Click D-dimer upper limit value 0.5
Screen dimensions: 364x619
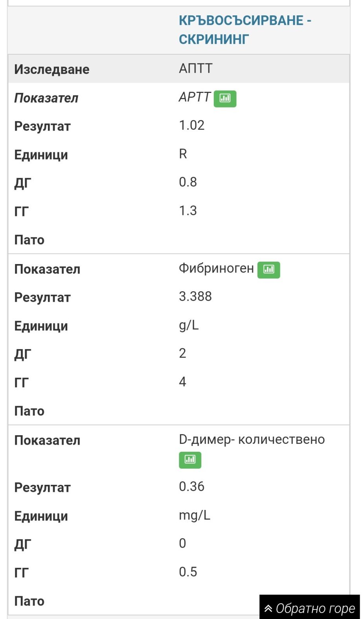[188, 572]
